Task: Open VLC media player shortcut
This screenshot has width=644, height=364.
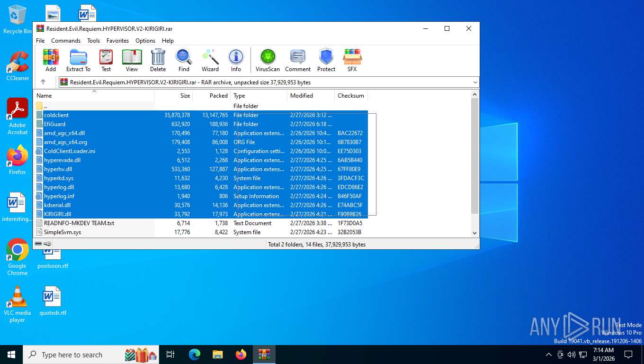Action: click(18, 304)
